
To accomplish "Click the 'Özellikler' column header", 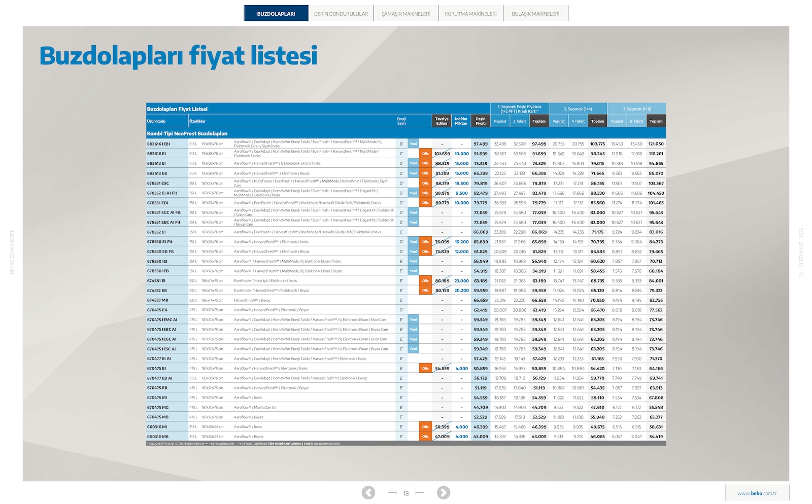I will [x=197, y=121].
